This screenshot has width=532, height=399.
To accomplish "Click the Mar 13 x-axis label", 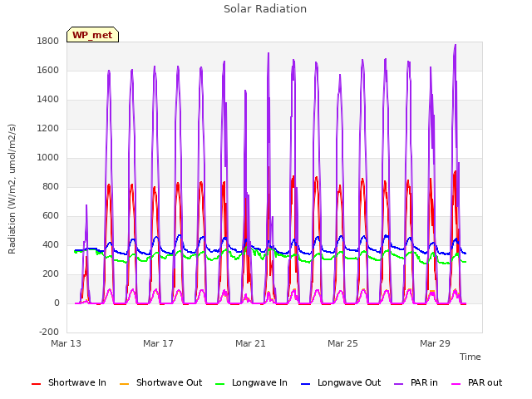I will pos(66,343).
